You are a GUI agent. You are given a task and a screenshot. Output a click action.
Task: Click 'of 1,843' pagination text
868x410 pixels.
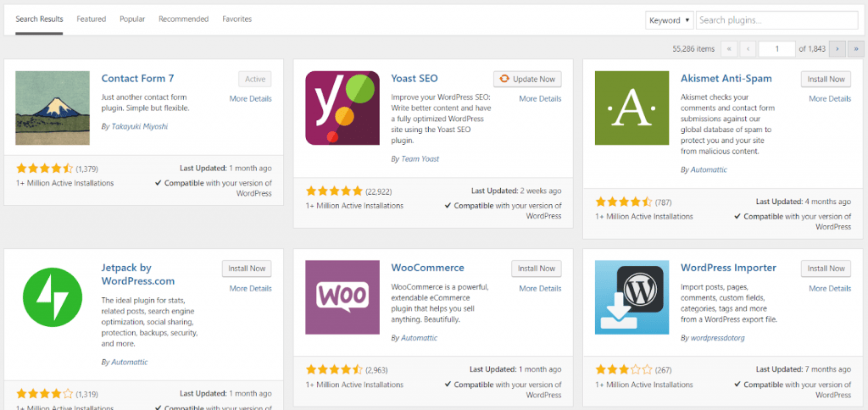coord(813,49)
